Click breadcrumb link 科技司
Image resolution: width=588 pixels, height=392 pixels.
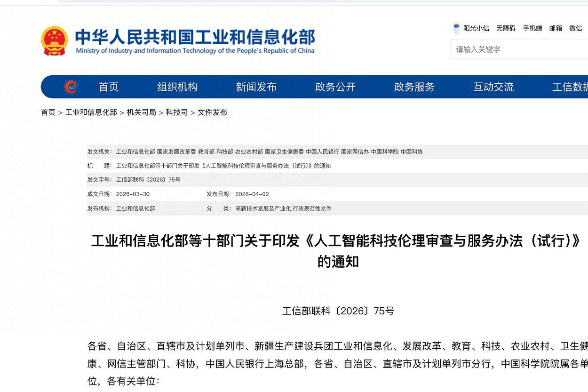pos(177,112)
